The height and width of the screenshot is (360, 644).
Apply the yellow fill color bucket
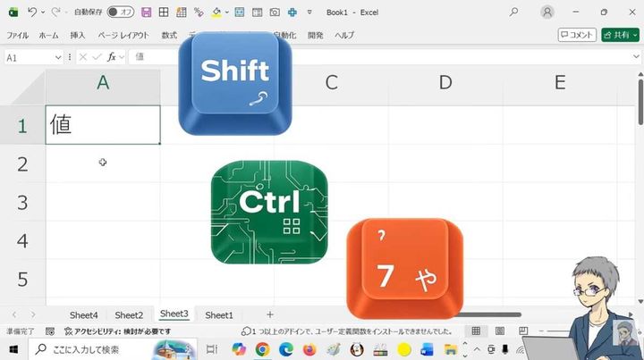coord(216,13)
